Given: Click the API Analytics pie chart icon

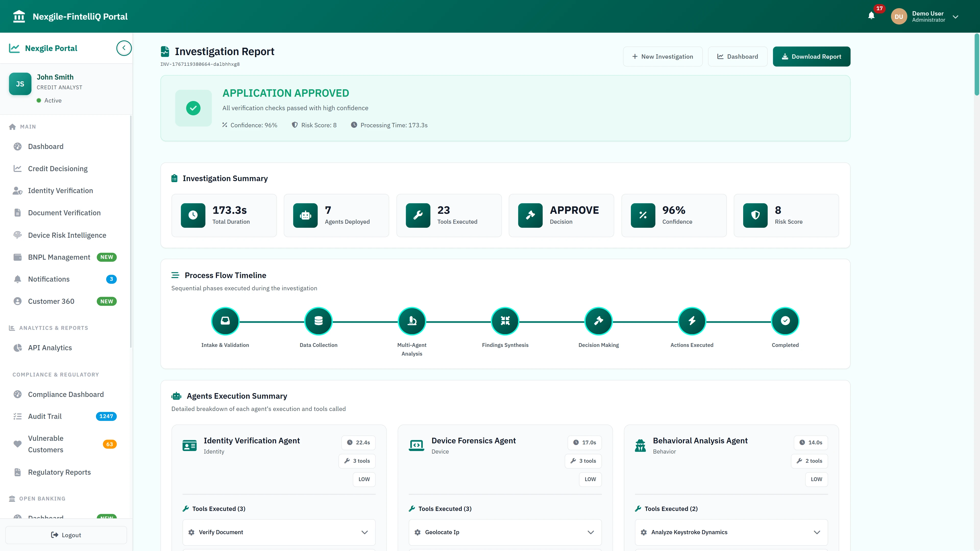Looking at the screenshot, I should (x=18, y=347).
